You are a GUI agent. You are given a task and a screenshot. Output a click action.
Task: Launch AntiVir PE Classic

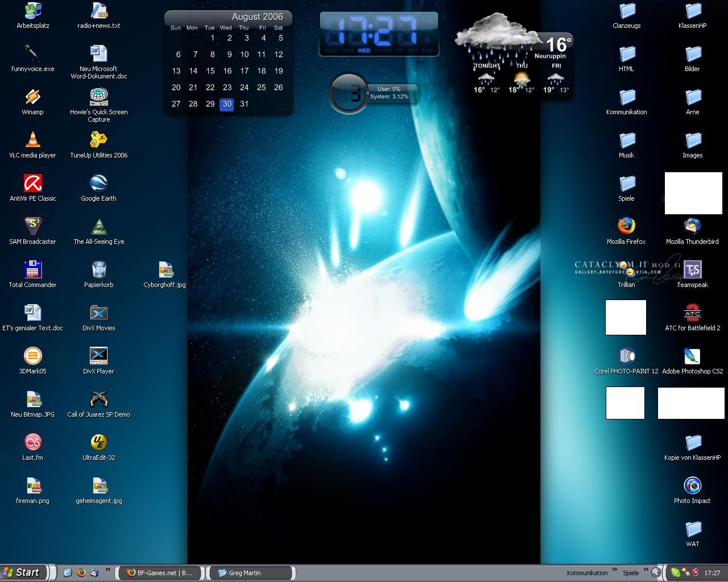[x=32, y=188]
